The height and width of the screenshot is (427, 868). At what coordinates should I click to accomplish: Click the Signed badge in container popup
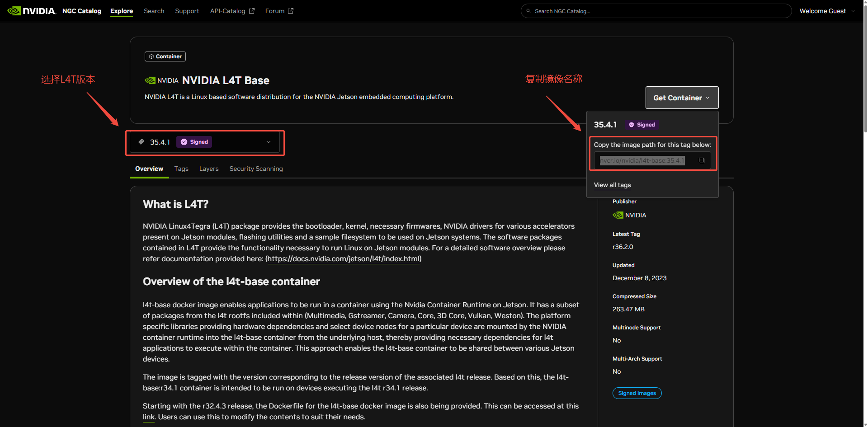(x=642, y=125)
